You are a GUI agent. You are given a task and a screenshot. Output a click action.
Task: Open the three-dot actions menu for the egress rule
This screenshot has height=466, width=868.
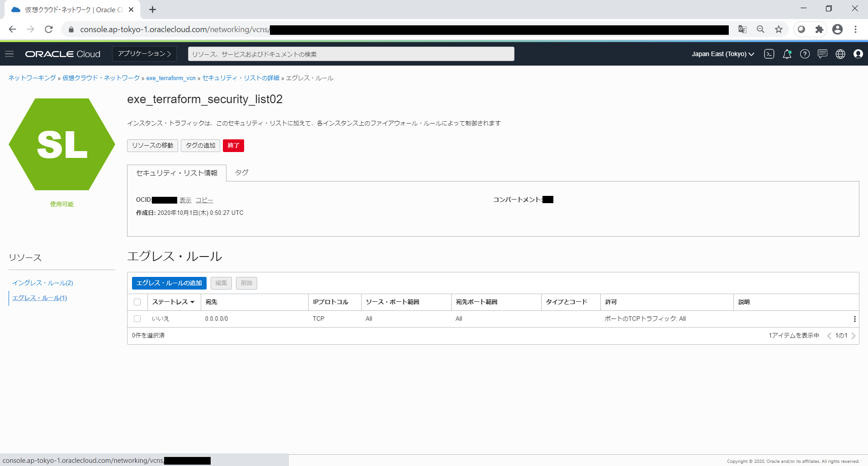pos(854,319)
